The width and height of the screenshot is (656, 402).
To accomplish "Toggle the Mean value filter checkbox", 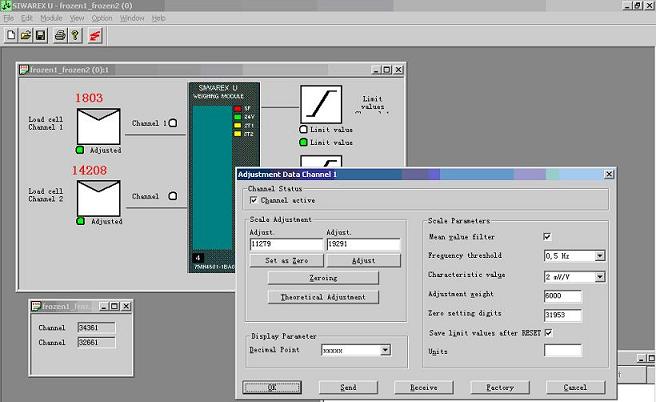I will [x=547, y=236].
